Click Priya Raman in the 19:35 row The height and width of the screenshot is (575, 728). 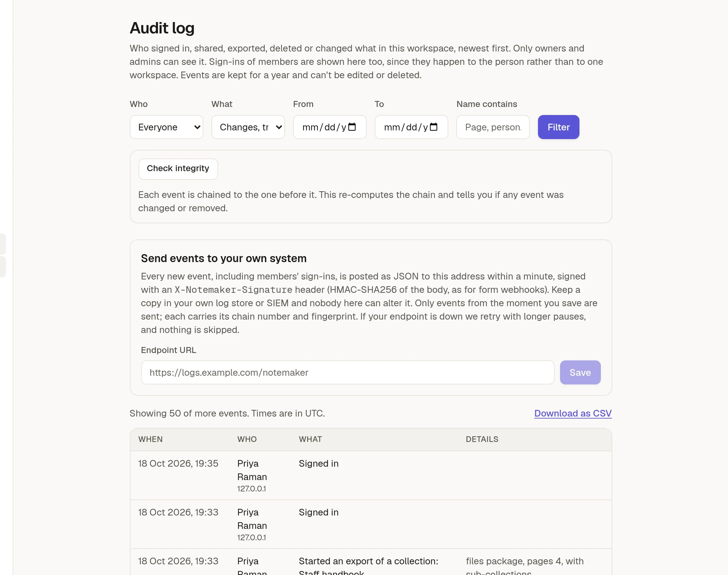(252, 470)
